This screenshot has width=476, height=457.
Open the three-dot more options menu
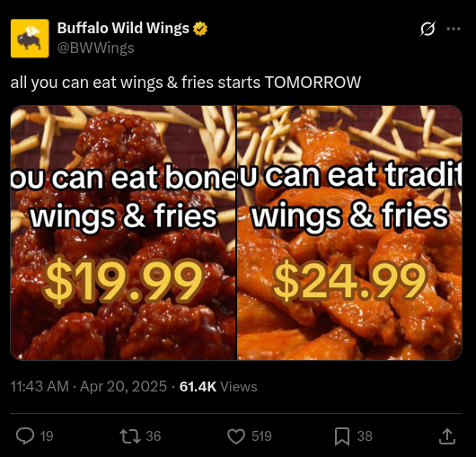[454, 29]
